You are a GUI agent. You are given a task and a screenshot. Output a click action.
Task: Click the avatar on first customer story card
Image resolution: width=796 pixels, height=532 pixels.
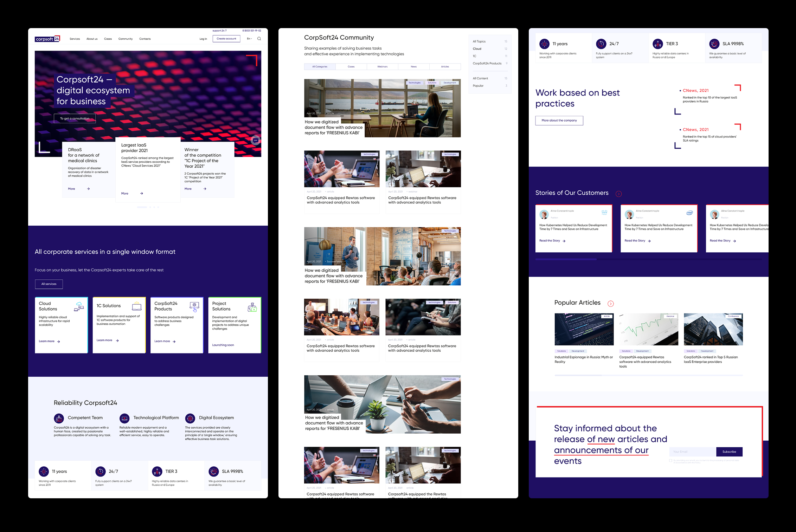544,214
